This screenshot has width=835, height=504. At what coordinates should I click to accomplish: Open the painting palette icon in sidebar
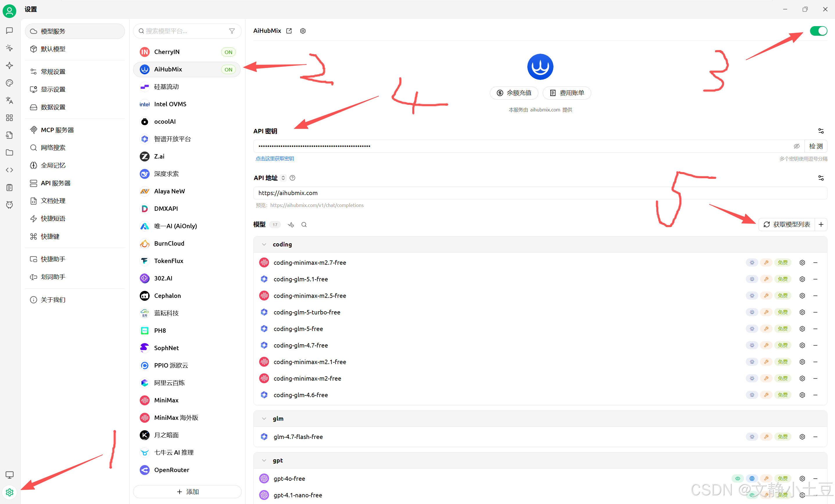tap(9, 83)
